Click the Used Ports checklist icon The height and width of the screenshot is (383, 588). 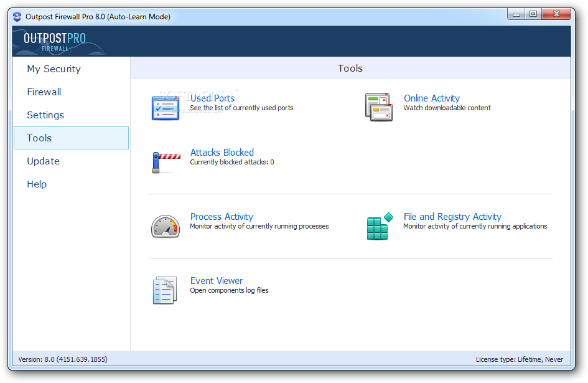(x=166, y=108)
